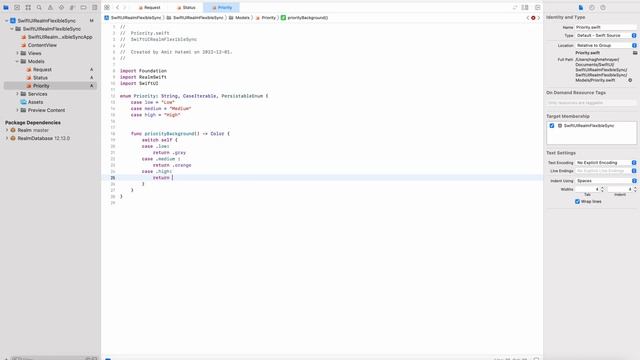Click the Tab width stepper

pos(602,189)
